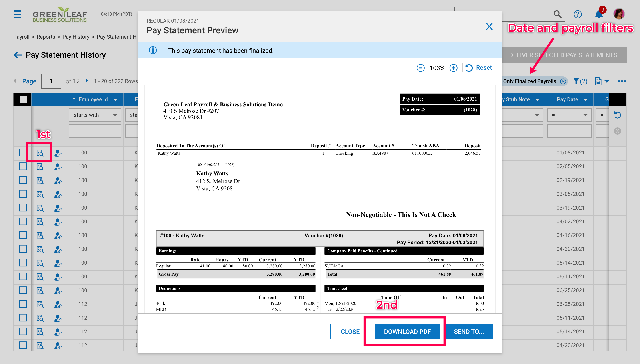Go to Reports in the breadcrumb
Screen dimensions: 640x364
click(x=46, y=37)
